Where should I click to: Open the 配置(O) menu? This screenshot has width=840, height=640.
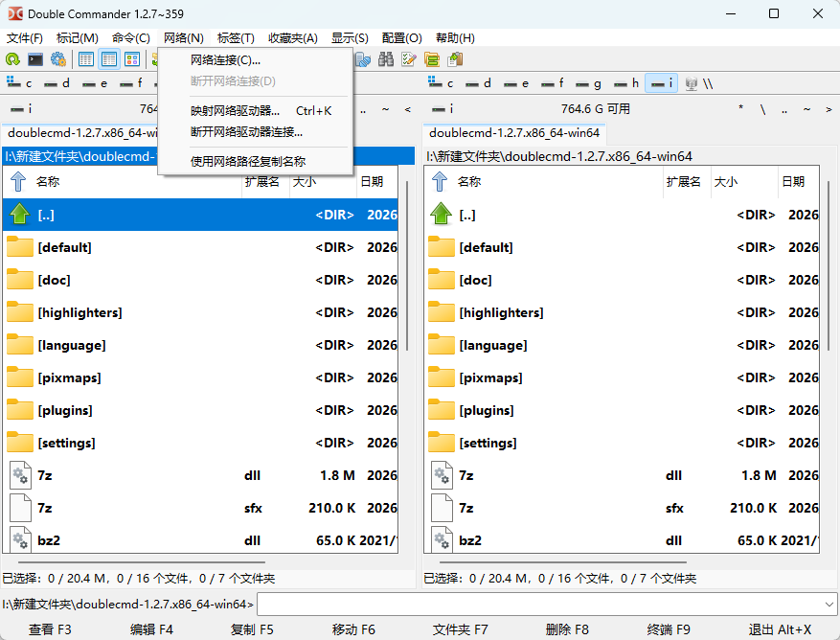401,38
